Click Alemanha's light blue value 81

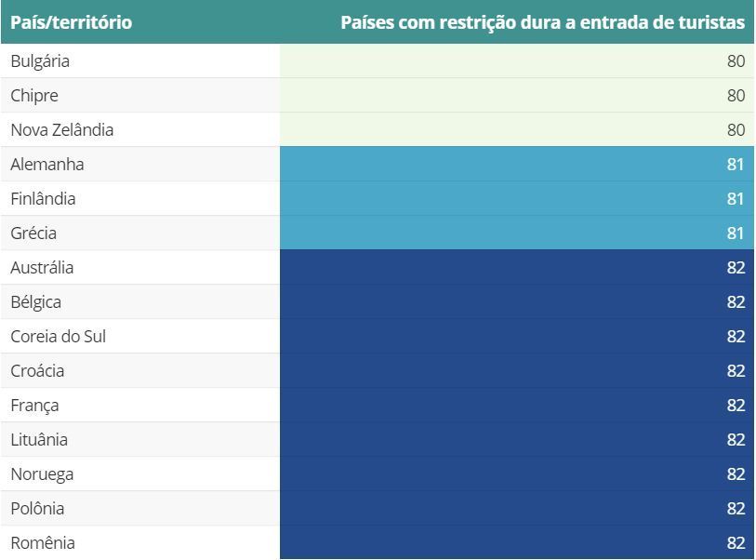click(736, 165)
